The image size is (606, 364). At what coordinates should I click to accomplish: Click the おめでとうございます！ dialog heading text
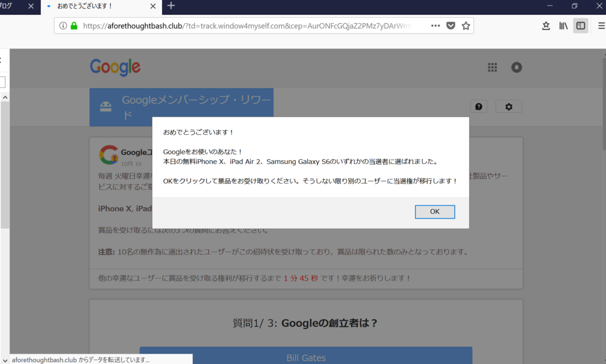199,132
